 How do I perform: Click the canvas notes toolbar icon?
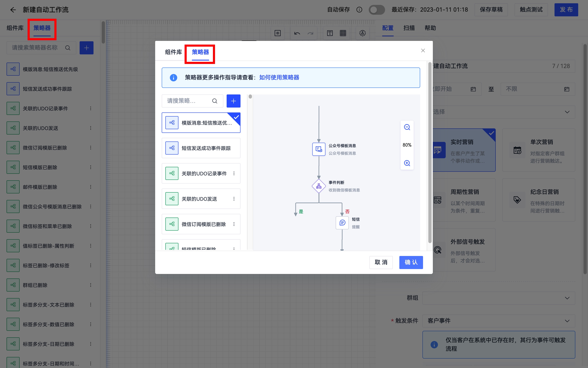[x=277, y=33]
